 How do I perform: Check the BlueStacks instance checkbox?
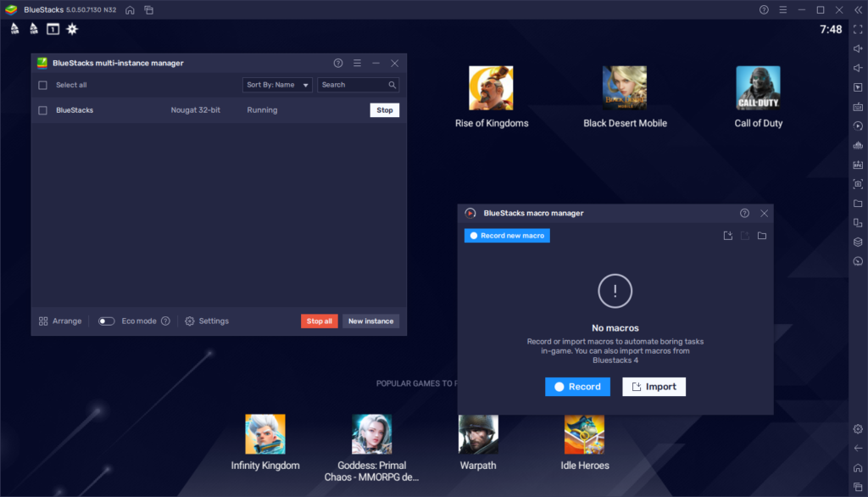tap(42, 109)
